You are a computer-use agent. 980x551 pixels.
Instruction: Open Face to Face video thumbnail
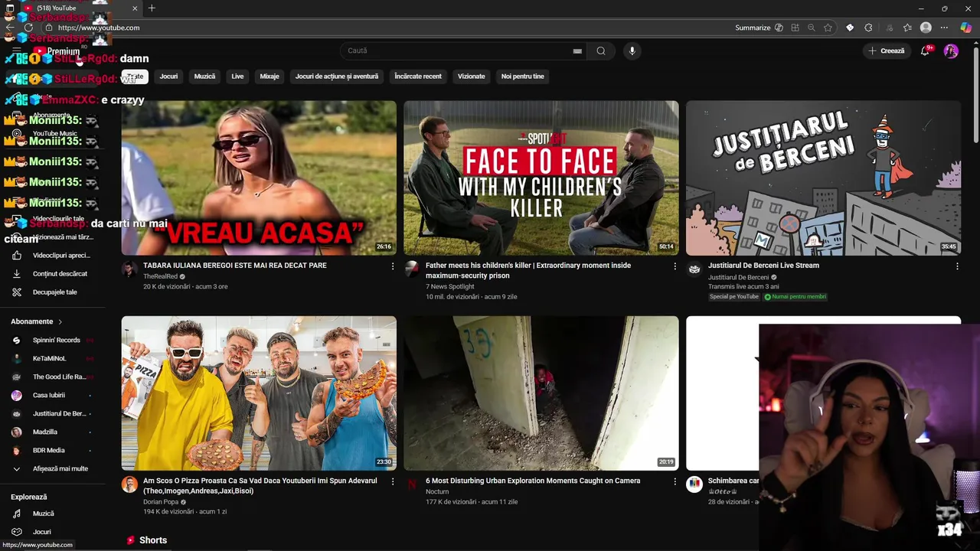point(541,178)
